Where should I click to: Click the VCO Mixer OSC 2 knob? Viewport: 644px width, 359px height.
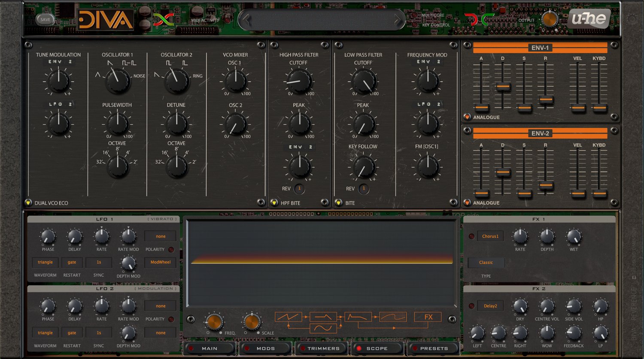(236, 124)
